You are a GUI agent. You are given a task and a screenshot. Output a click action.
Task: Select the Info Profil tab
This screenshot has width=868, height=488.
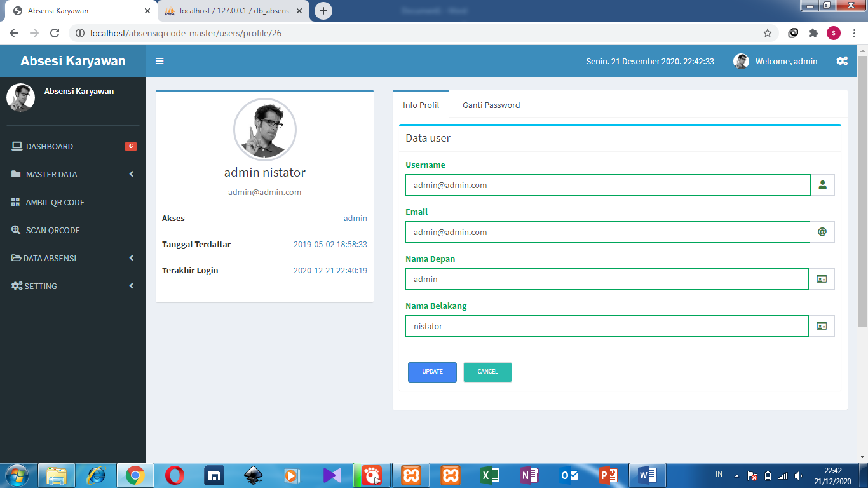421,105
